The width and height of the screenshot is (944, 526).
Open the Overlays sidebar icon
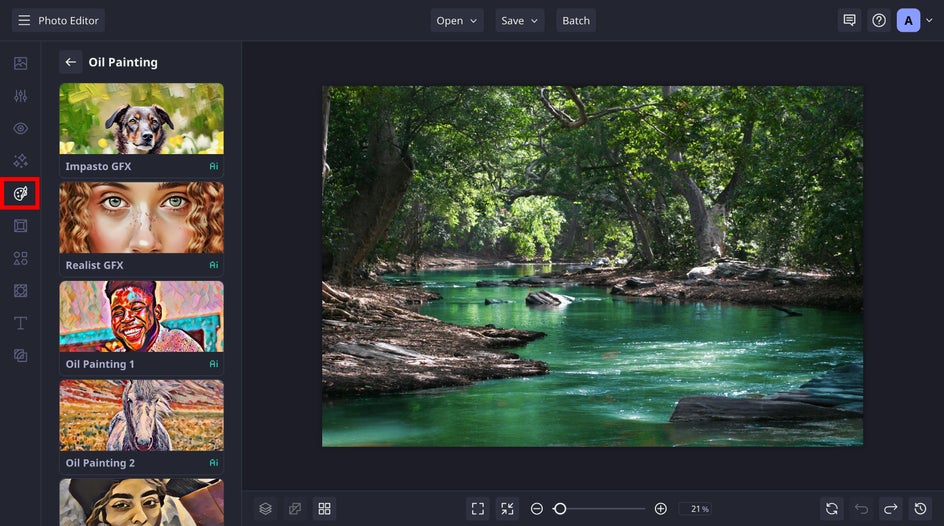point(20,356)
